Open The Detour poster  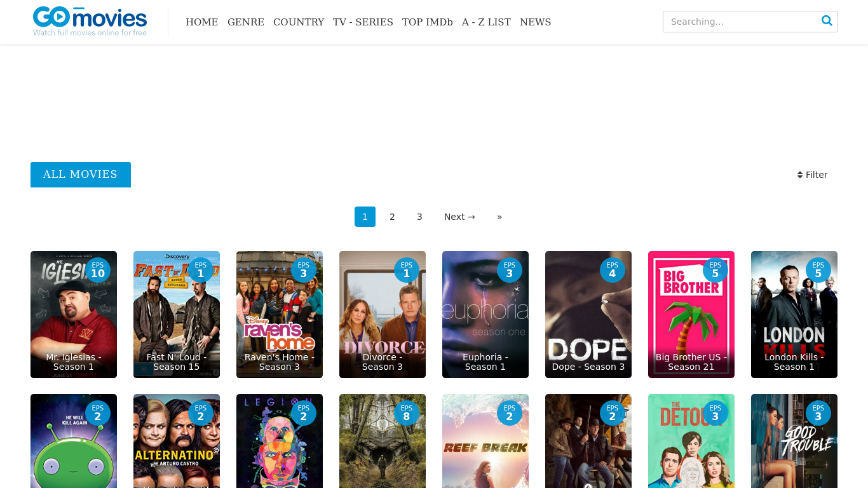(691, 441)
